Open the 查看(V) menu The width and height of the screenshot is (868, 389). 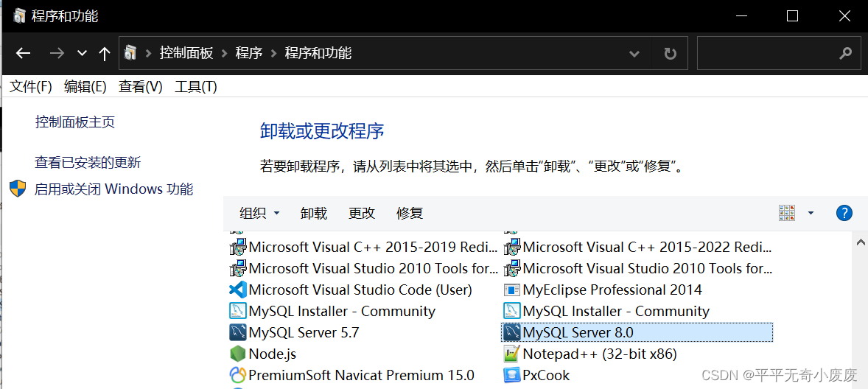(141, 86)
